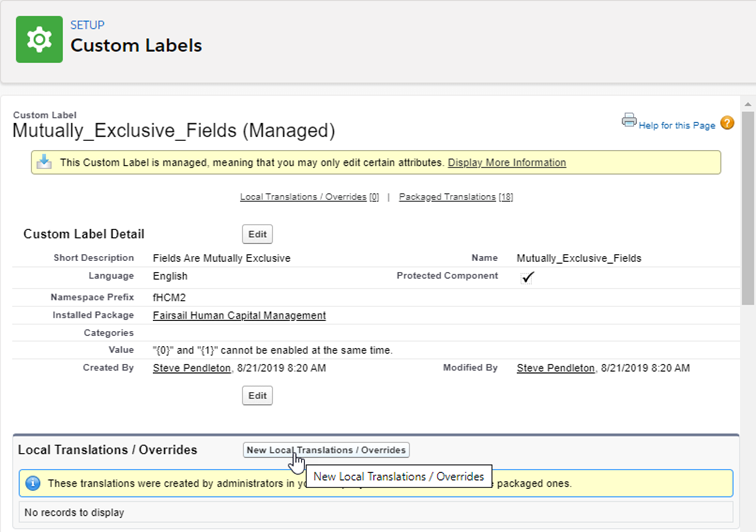Screen dimensions: 756x532
Task: Jump to Local Translations / Overrides [0] link
Action: (309, 197)
